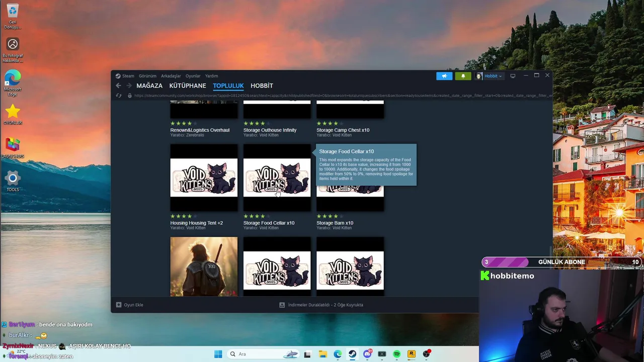Screen dimensions: 644x362
Task: Open the Windows Start menu
Action: click(x=218, y=354)
